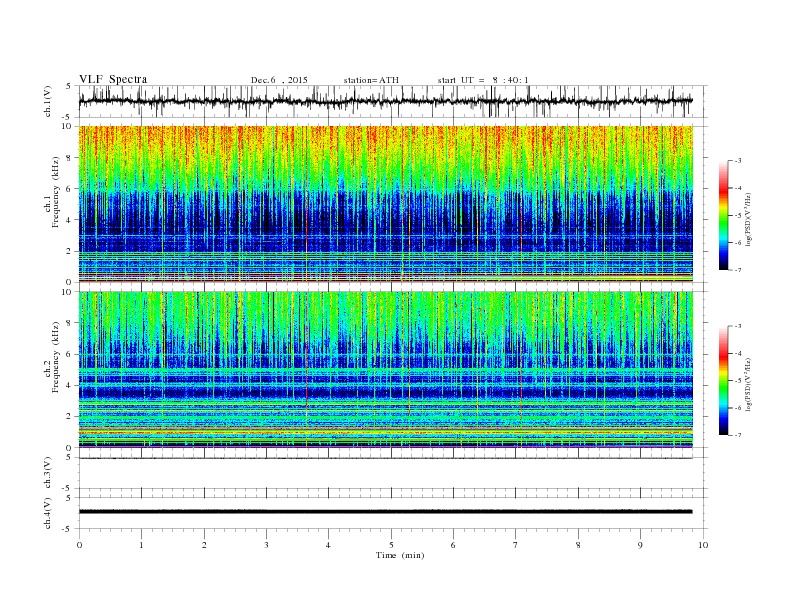792x612 pixels.
Task: Select the "start UT = 8 :40: 1" text
Action: point(483,80)
